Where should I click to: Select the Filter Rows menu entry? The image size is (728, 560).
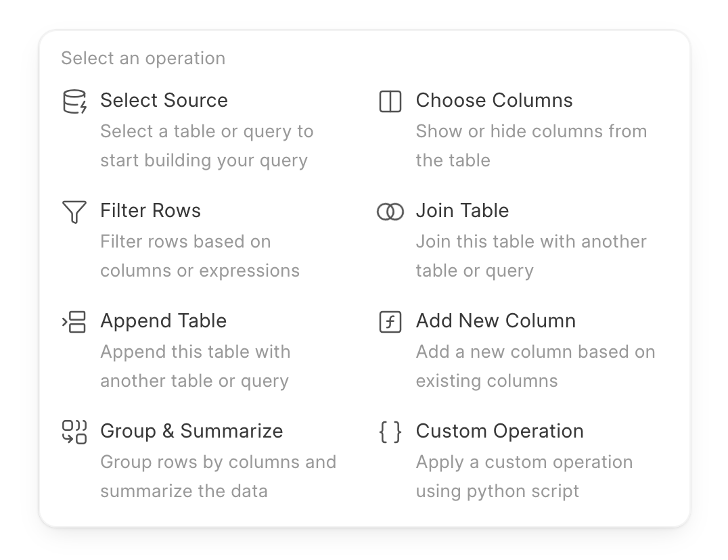150,210
